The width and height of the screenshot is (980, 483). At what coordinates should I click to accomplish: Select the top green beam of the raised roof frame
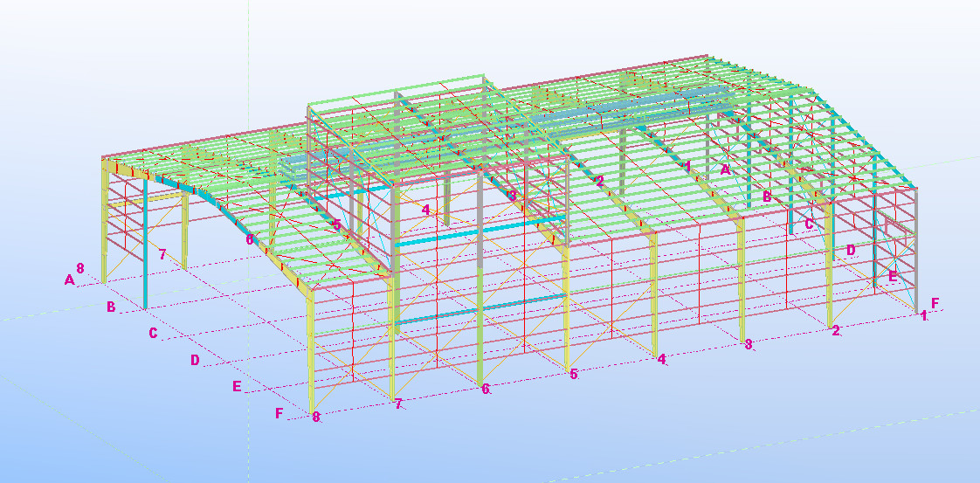[397, 89]
